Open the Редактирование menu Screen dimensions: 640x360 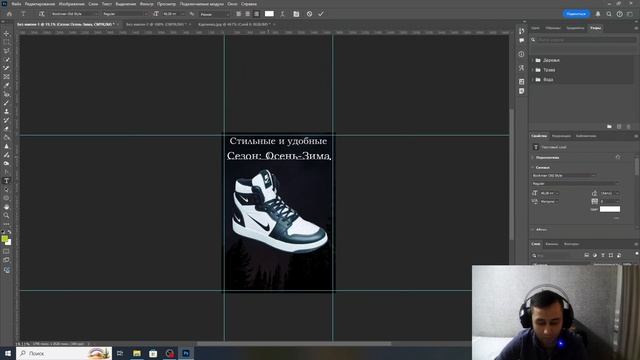tap(40, 4)
